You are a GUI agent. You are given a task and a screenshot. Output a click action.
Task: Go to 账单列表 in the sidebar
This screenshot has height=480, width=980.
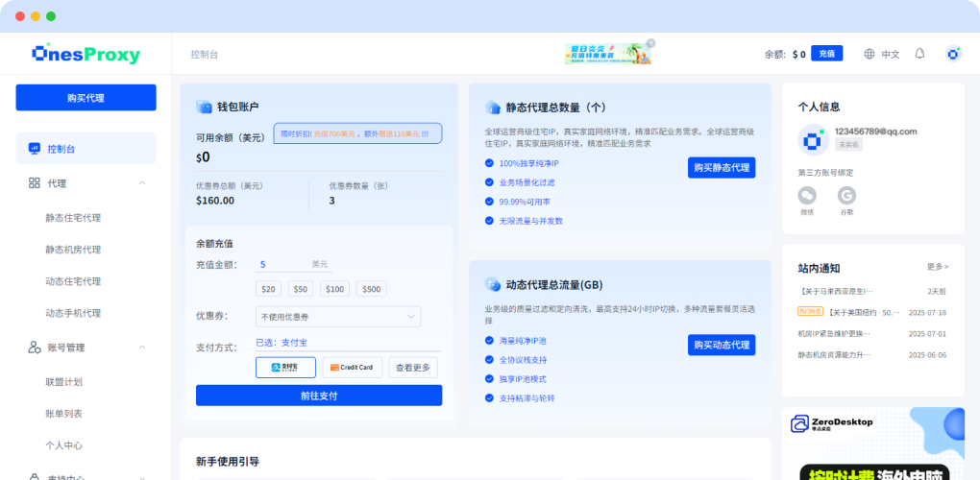coord(64,414)
